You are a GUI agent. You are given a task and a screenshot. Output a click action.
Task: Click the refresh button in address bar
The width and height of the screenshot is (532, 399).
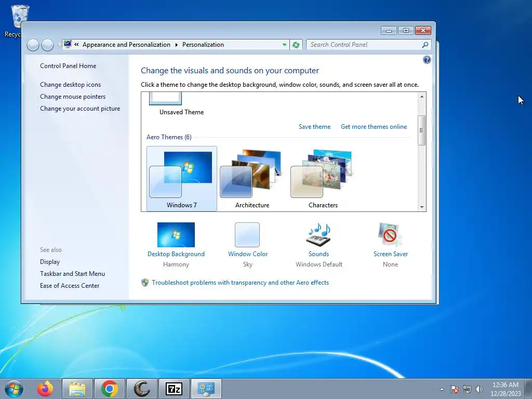296,45
